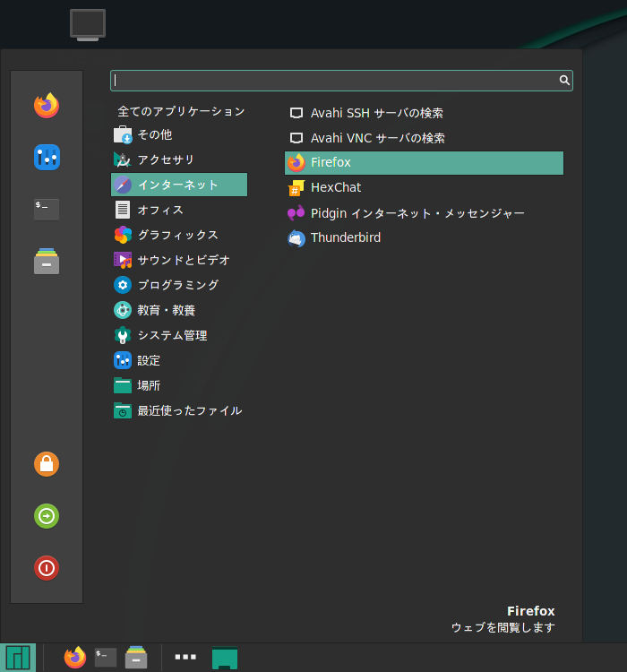
Task: Select 場所 category
Action: coord(179,385)
